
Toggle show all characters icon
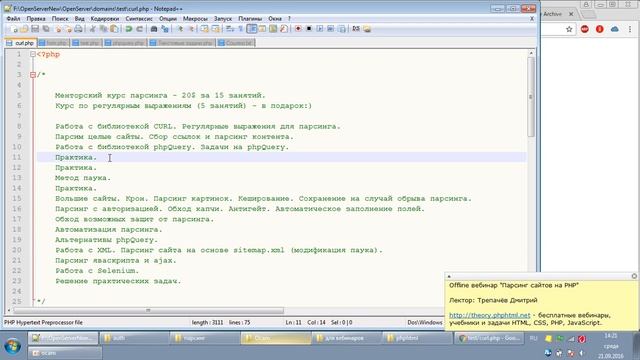[x=241, y=29]
